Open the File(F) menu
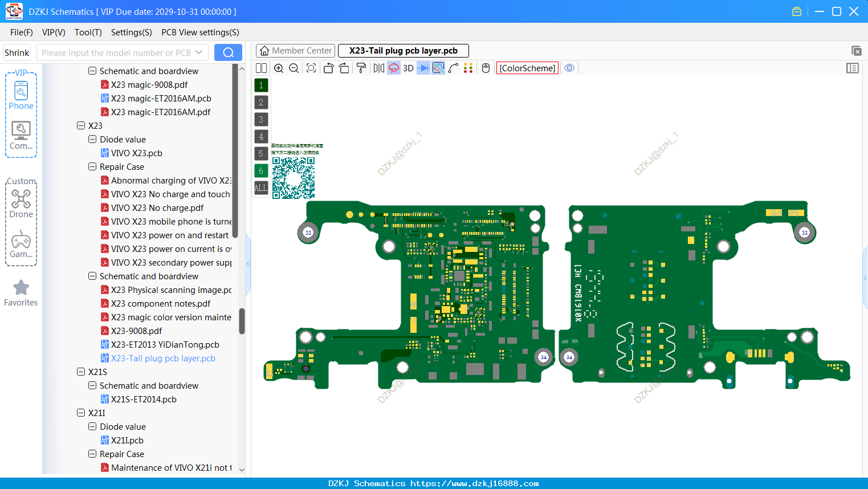 (22, 32)
